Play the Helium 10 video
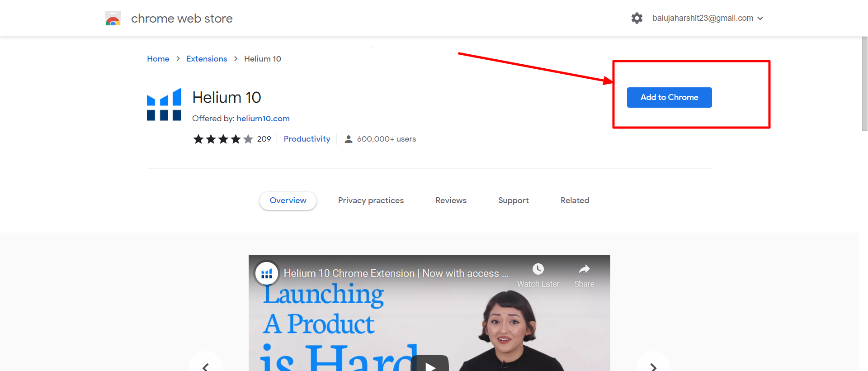This screenshot has width=868, height=371. pos(430,364)
